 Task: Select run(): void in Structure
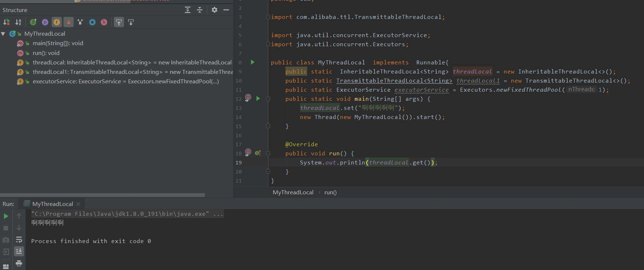(46, 53)
